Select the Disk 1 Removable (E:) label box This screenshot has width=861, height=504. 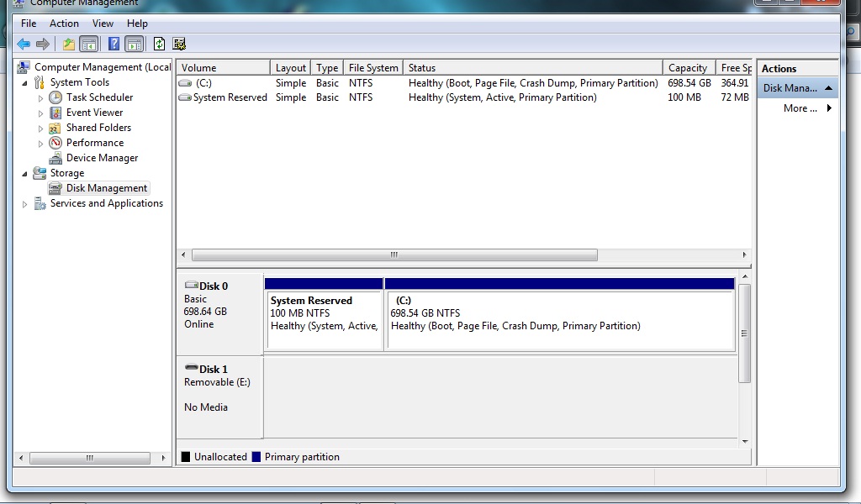[219, 397]
